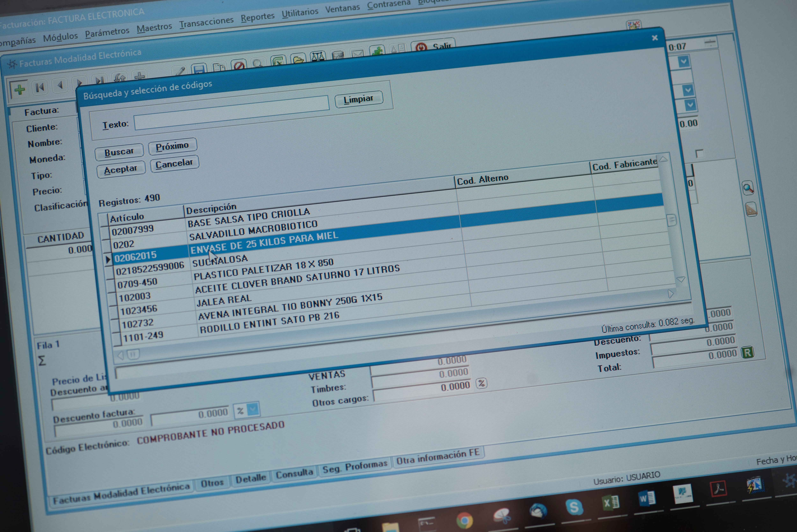Viewport: 797px width, 532px height.
Task: Open the percent dropdown near Descuento factura
Action: 253,409
